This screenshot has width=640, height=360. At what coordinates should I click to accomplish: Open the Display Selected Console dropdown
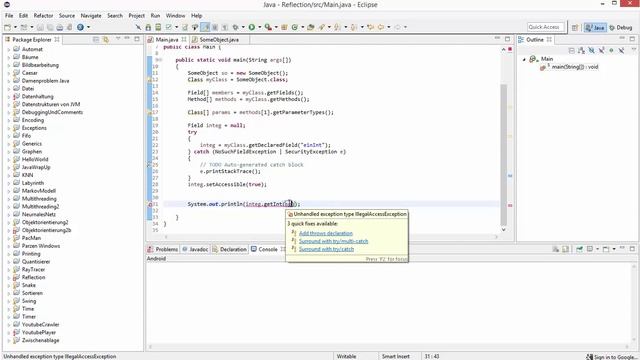[598, 249]
